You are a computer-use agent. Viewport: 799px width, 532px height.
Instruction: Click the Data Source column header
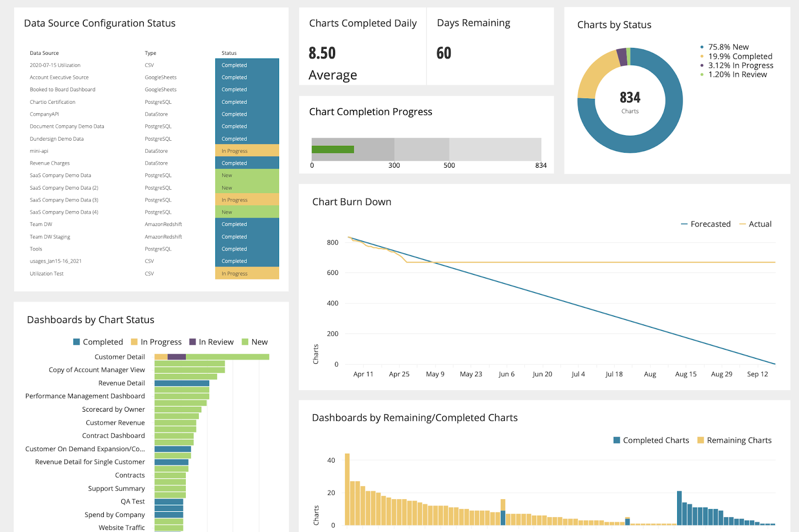click(44, 53)
